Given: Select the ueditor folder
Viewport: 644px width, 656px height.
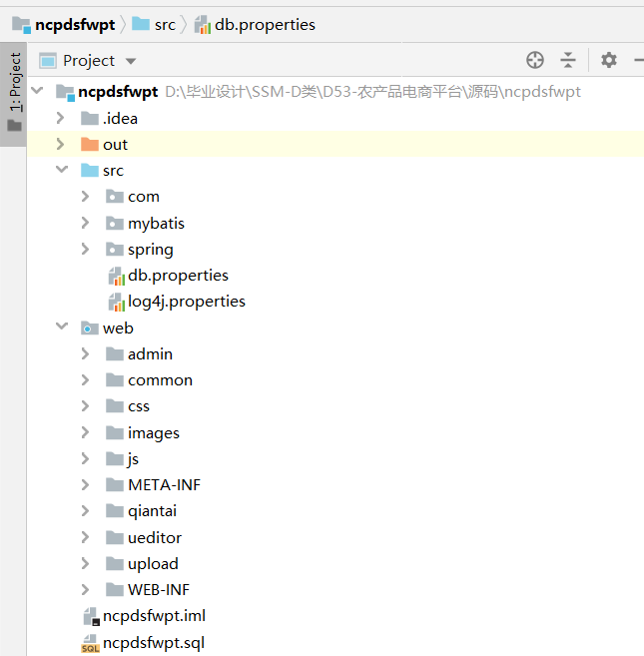Looking at the screenshot, I should tap(154, 537).
